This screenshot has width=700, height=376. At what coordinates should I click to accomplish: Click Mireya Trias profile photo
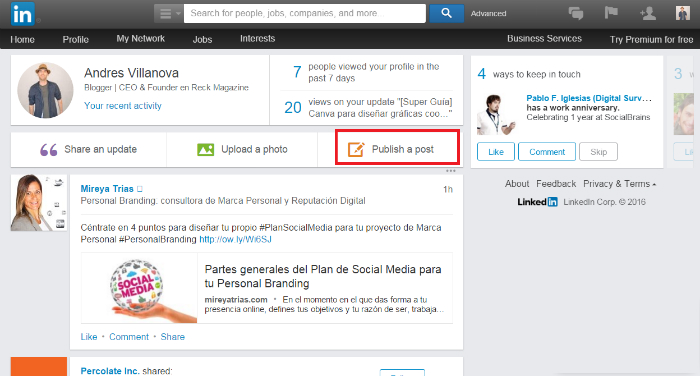coord(39,203)
